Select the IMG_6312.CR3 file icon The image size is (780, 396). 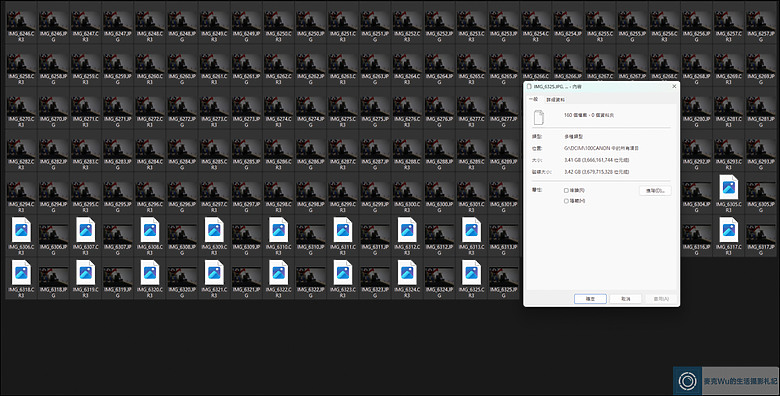coord(407,230)
